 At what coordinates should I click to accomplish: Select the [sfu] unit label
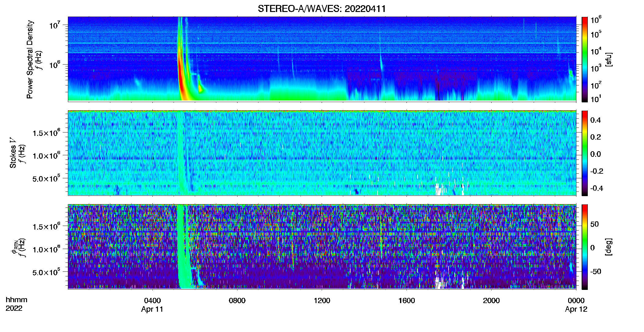[608, 59]
